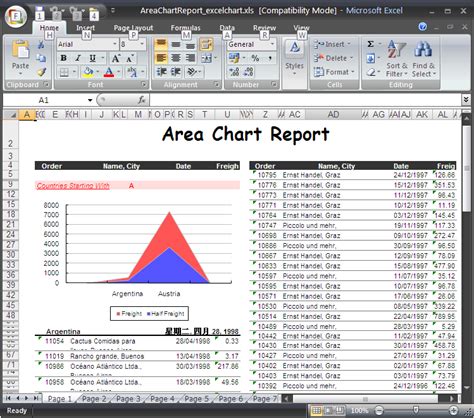Open the Page 3 sheet tab

point(128,399)
